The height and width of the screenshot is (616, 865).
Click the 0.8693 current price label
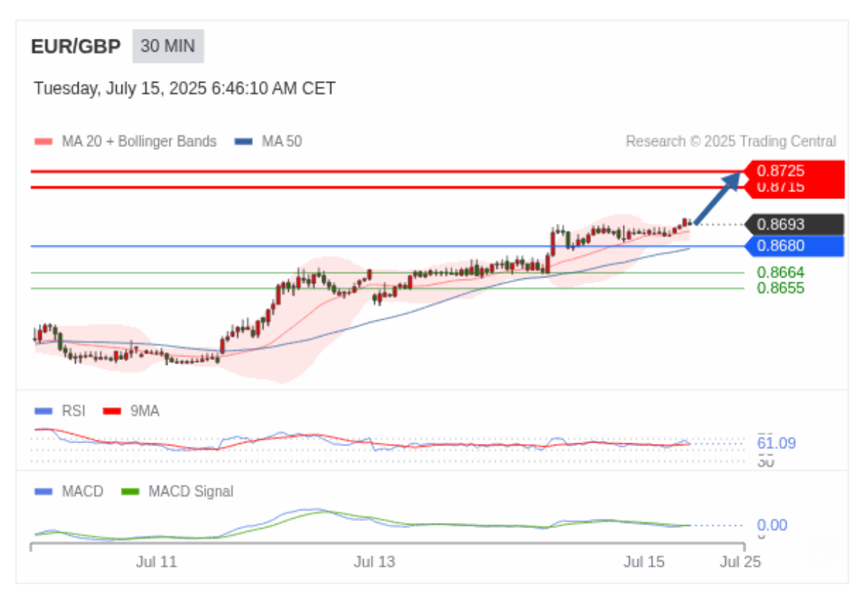[793, 225]
